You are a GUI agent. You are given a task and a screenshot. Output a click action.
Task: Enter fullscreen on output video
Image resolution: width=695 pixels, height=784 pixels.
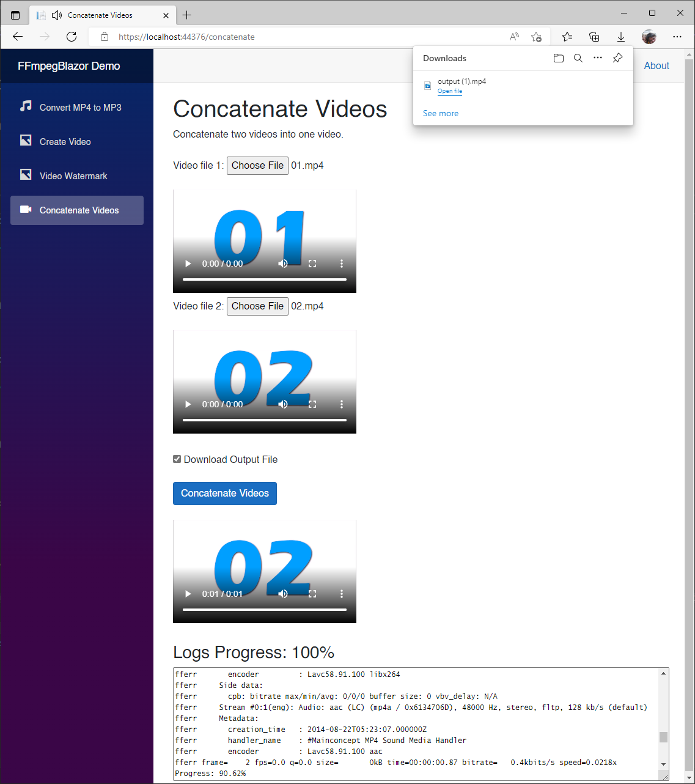coord(312,594)
